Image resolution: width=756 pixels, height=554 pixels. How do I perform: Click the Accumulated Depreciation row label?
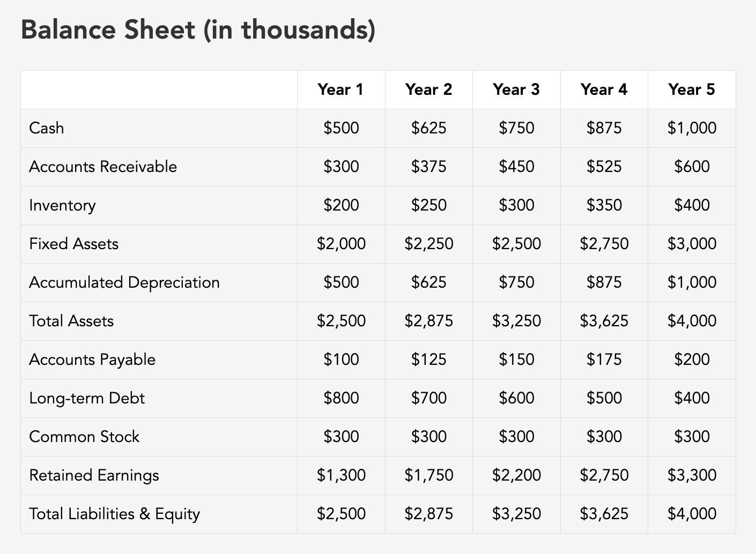[x=124, y=282]
